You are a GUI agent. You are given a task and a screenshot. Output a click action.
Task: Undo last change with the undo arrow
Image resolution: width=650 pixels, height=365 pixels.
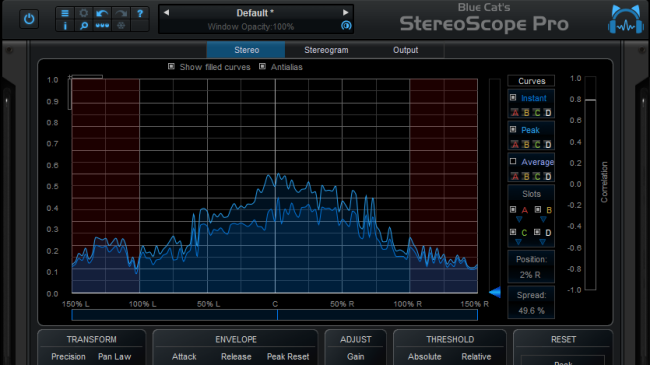(102, 13)
